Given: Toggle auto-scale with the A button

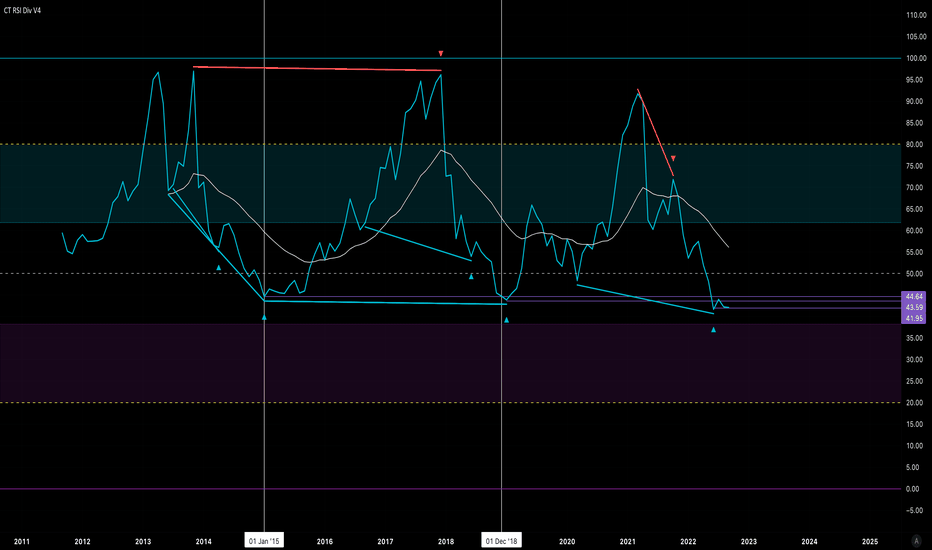Looking at the screenshot, I should (x=916, y=540).
